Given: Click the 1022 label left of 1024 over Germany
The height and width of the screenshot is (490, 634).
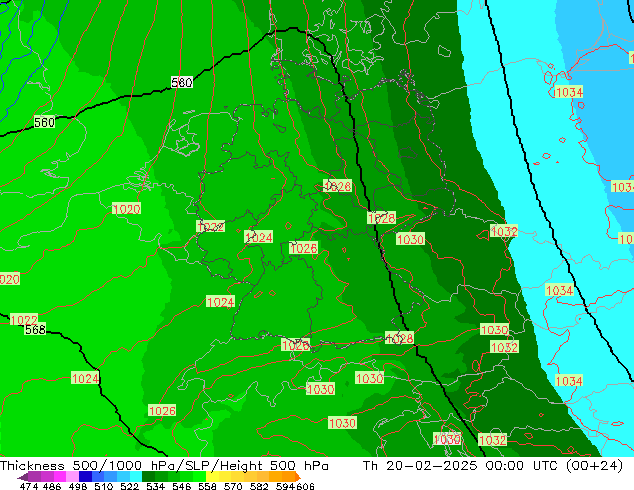Looking at the screenshot, I should click(x=211, y=226).
